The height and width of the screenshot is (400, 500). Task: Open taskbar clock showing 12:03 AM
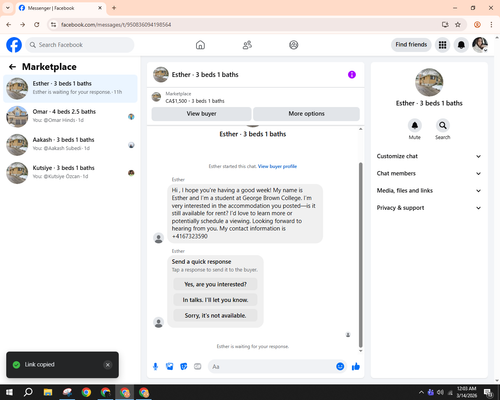(467, 392)
